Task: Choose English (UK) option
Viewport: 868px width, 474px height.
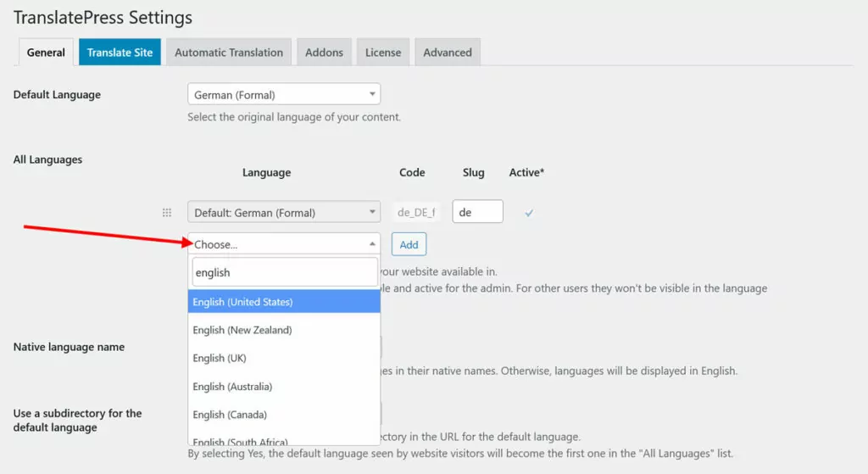Action: pyautogui.click(x=284, y=359)
